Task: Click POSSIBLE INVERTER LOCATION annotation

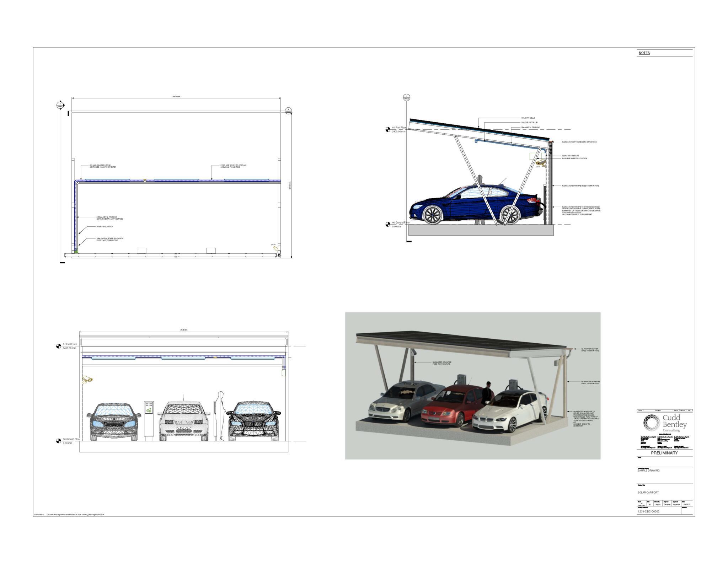Action: click(574, 158)
